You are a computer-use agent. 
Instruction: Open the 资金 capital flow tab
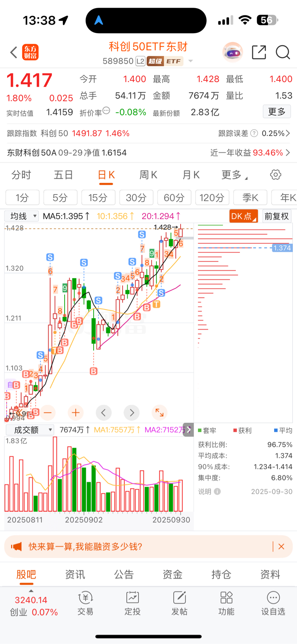pos(172,575)
